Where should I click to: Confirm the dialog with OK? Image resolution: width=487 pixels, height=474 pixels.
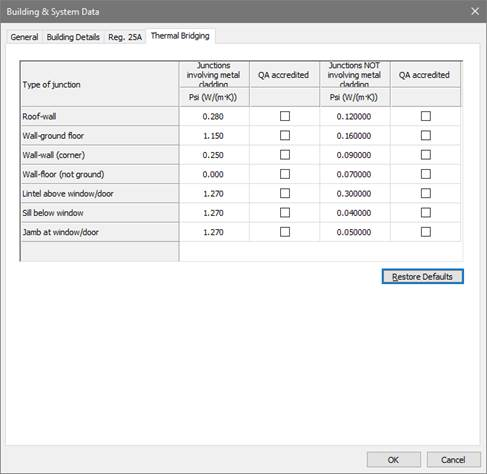pos(393,460)
